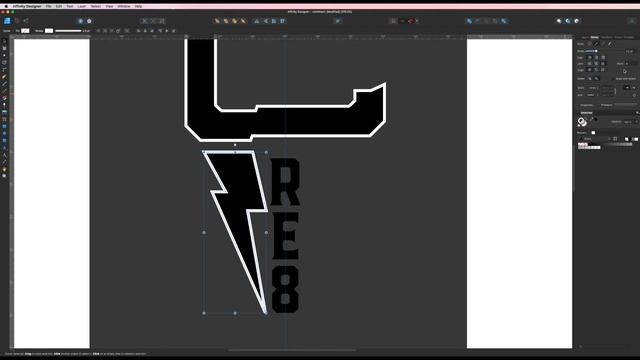Set stroke style to Texture brush
This screenshot has width=640, height=360.
click(610, 44)
